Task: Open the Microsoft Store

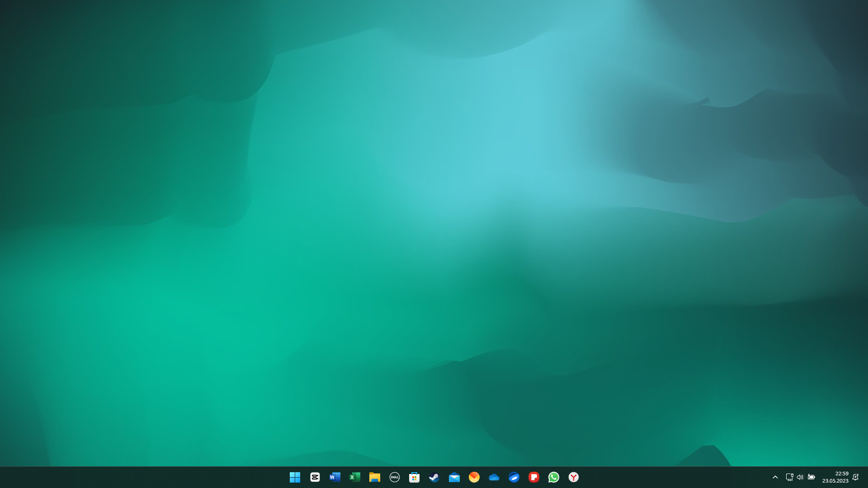Action: pos(415,477)
